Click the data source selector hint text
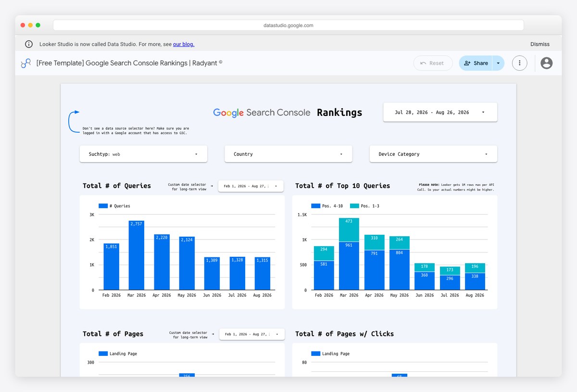 [x=136, y=131]
